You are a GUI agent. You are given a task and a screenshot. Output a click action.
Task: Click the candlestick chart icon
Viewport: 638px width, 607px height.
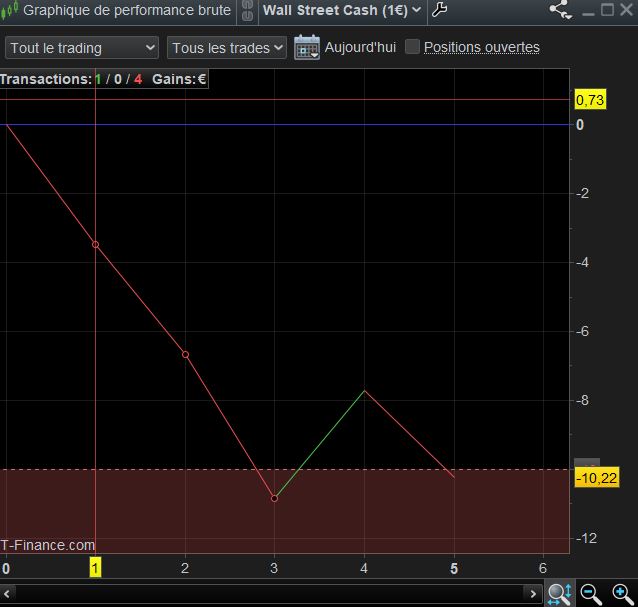click(9, 10)
